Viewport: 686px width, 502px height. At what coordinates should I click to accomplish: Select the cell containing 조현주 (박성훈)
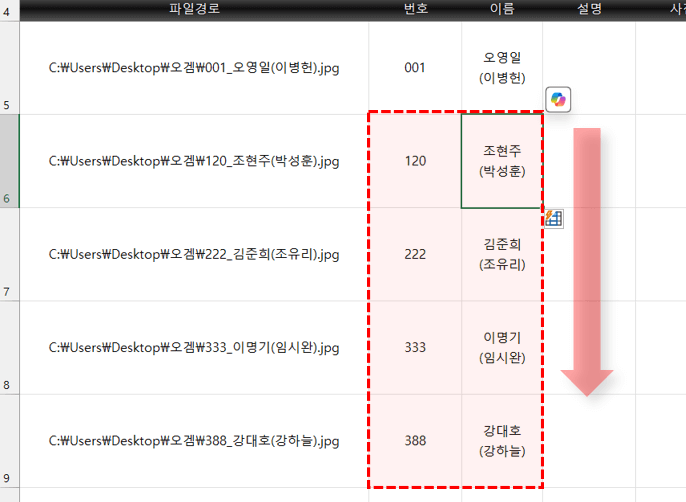coord(501,161)
